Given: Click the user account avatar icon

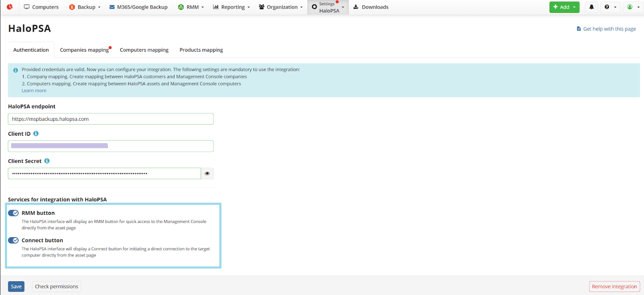Looking at the screenshot, I should coord(630,7).
